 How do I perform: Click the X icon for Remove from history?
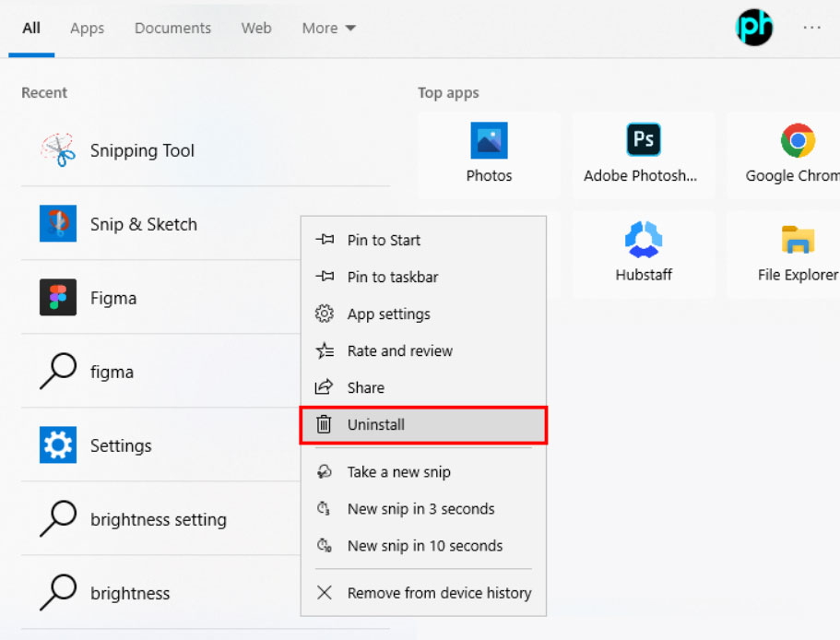pos(325,592)
